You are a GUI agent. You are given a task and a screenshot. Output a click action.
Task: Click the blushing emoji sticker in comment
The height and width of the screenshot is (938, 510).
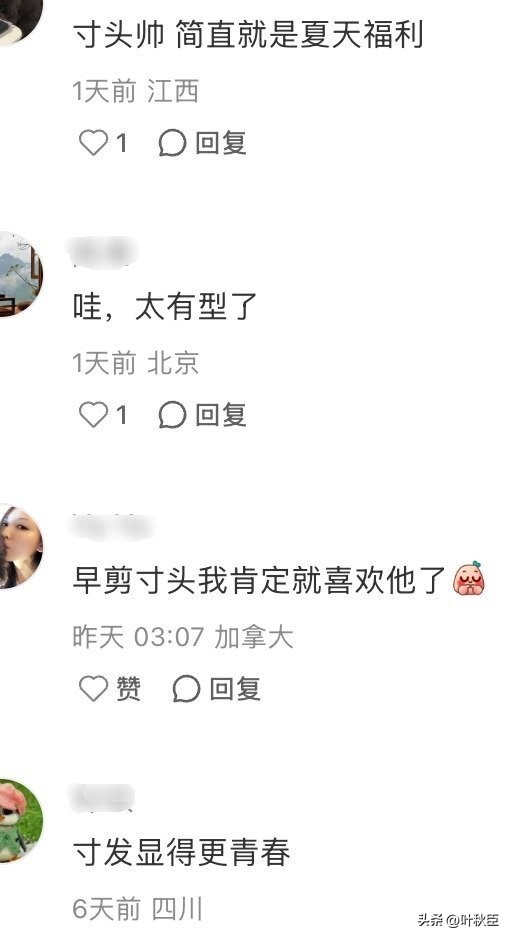(x=469, y=579)
